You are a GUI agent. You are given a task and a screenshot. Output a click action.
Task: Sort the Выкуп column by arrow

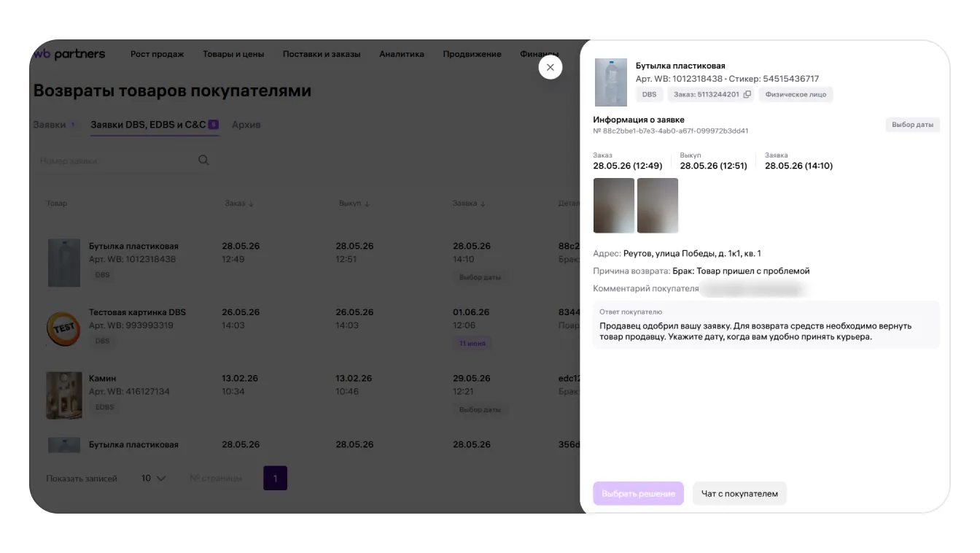point(366,204)
